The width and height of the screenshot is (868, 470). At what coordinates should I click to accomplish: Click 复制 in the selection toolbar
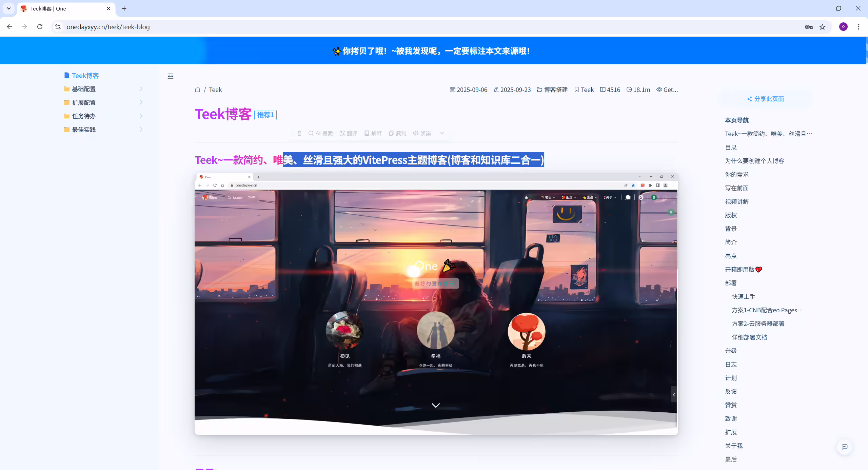point(397,133)
